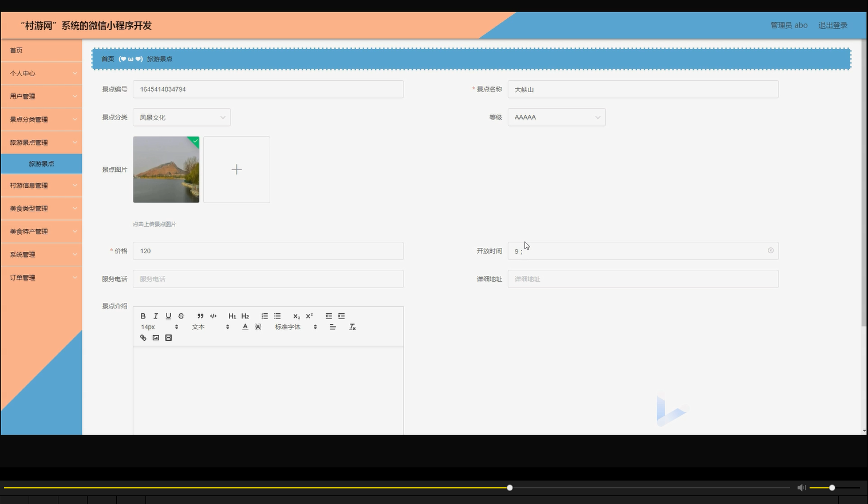
Task: Click the 价格 input field showing 120
Action: [x=268, y=251]
